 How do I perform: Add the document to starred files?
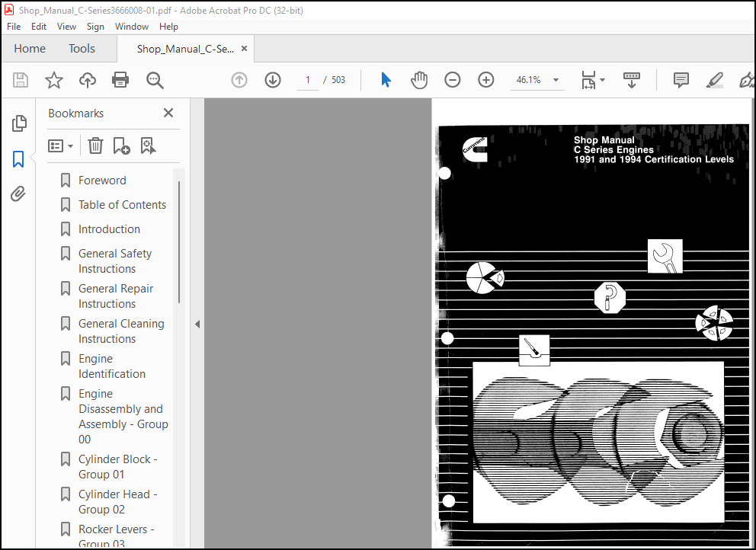[x=54, y=79]
